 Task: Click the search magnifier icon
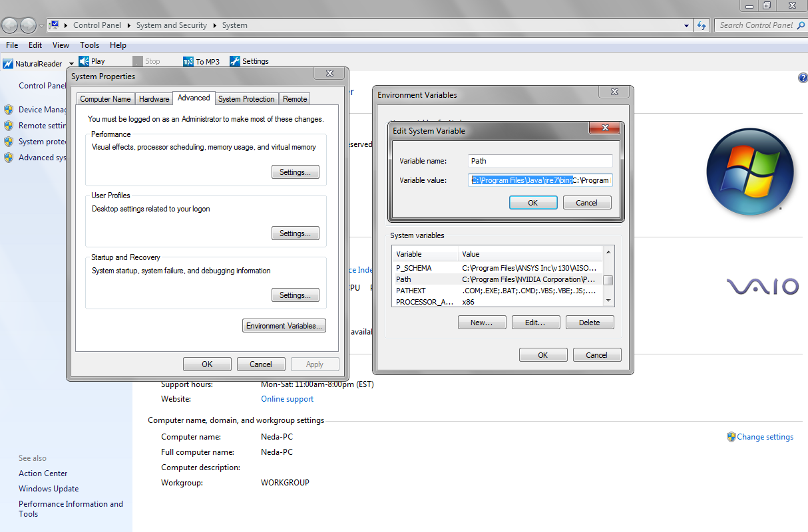coord(800,25)
